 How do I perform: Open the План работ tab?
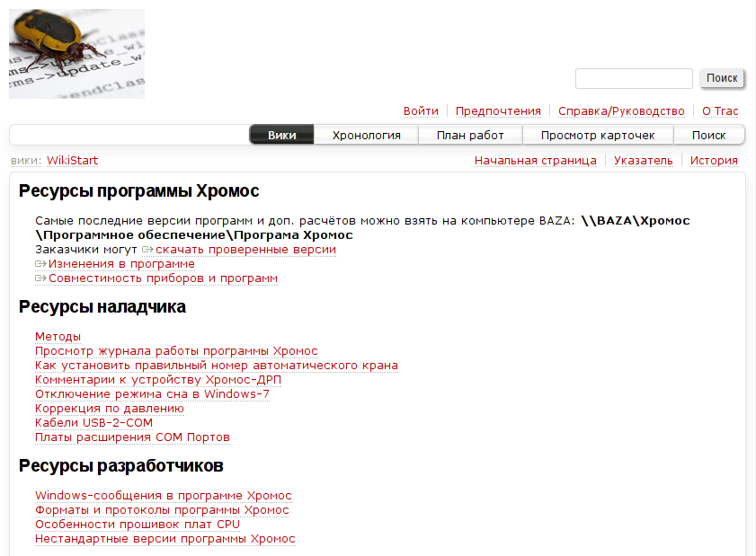point(470,136)
